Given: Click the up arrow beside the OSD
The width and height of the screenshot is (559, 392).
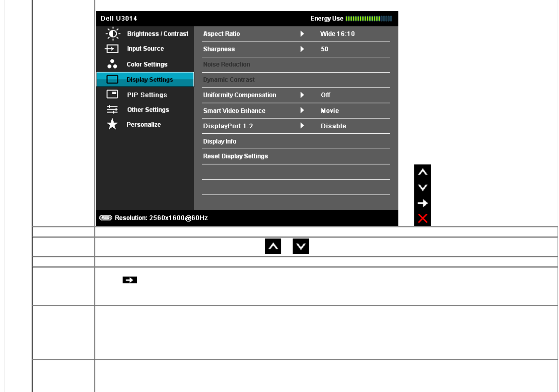Looking at the screenshot, I should 423,172.
